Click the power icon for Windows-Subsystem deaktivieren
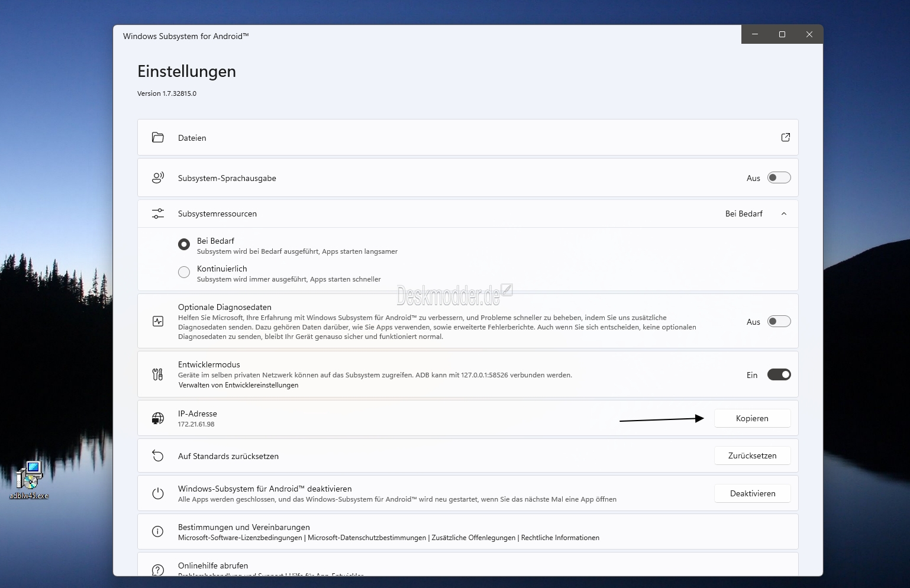This screenshot has height=588, width=910. [158, 493]
